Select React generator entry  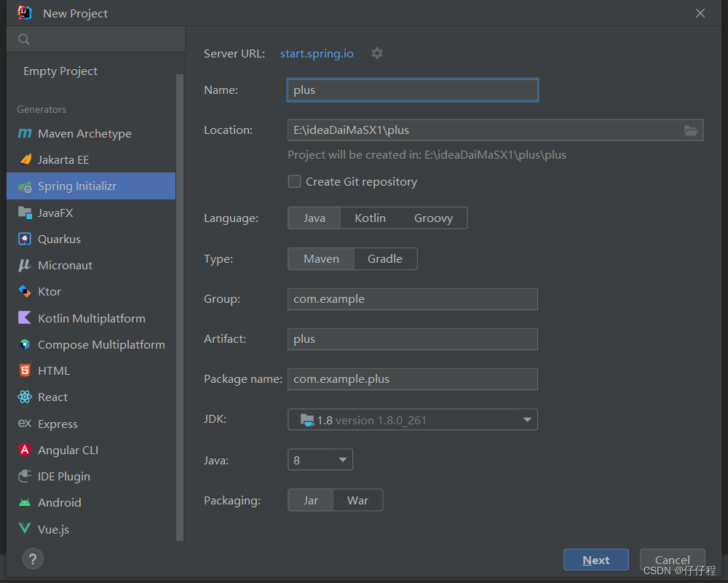[91, 397]
